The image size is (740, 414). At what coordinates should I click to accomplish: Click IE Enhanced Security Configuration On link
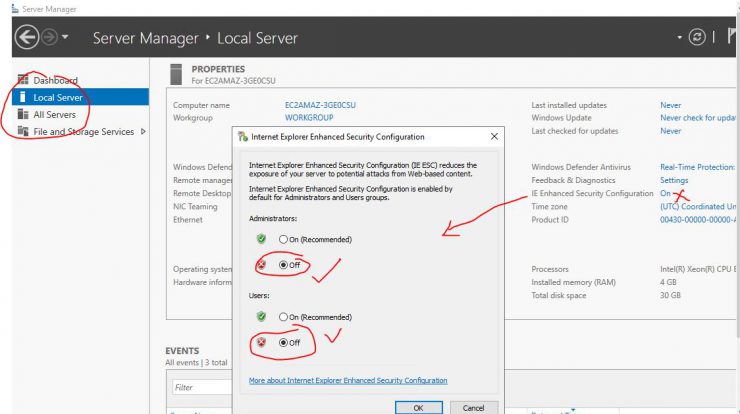665,193
